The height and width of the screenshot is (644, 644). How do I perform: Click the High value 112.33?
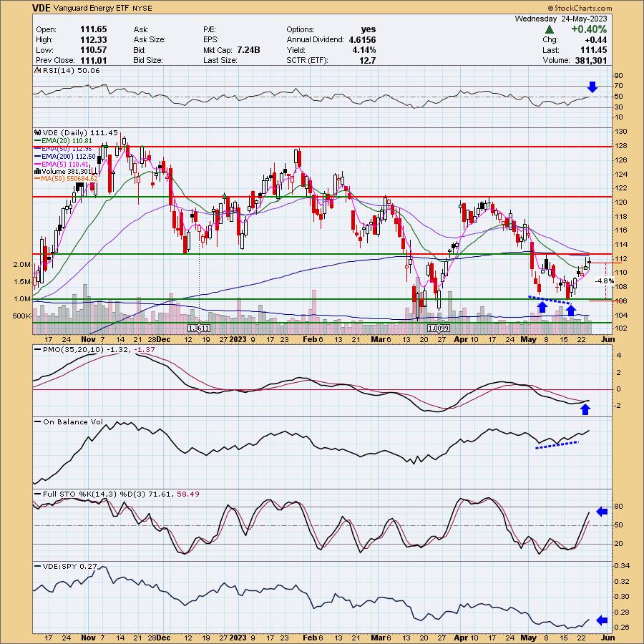93,40
